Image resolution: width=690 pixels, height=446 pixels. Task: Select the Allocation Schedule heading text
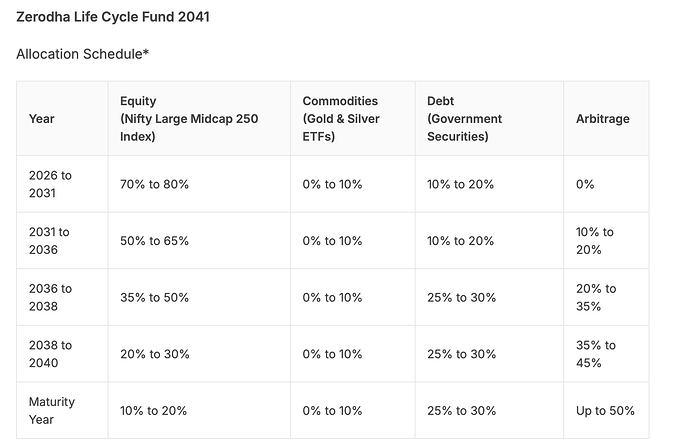(83, 54)
